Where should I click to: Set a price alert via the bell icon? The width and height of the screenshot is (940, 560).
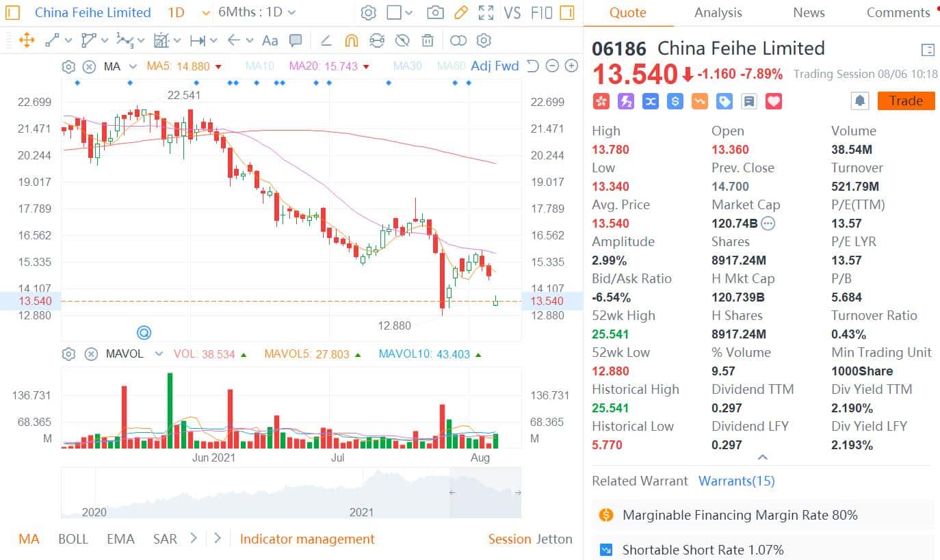[x=860, y=101]
